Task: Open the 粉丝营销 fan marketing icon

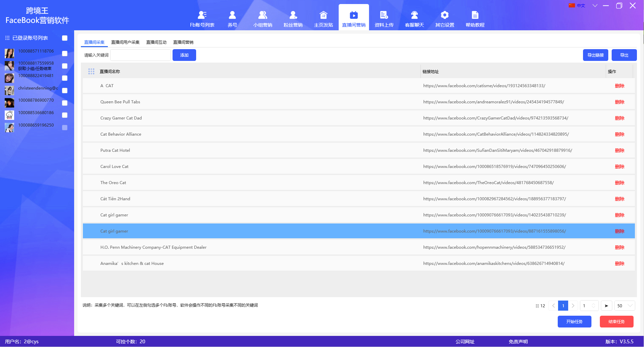Action: coord(293,15)
